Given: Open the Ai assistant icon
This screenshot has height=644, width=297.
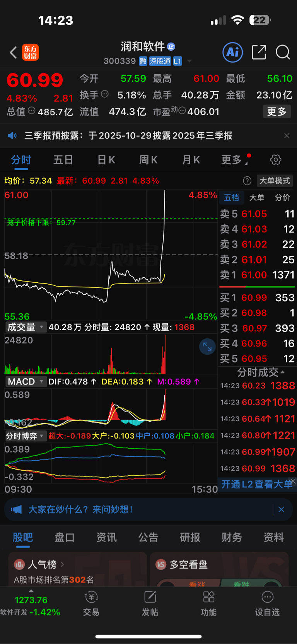Looking at the screenshot, I should (x=233, y=52).
